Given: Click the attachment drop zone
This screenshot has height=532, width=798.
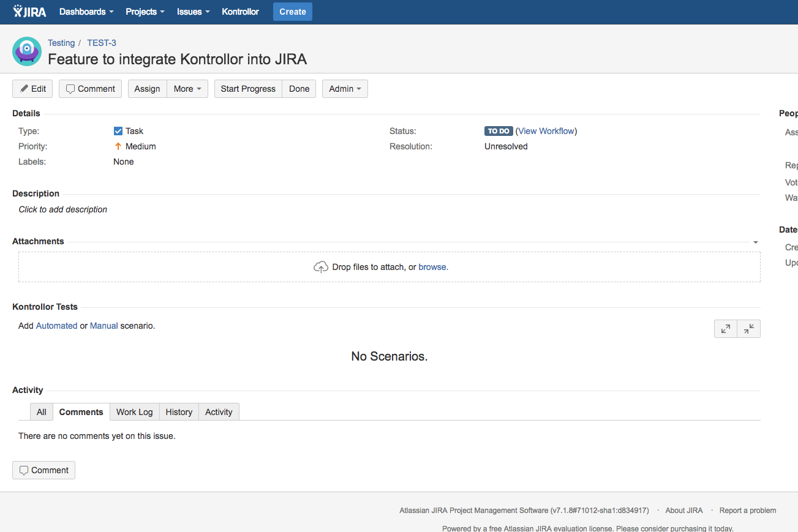Looking at the screenshot, I should point(390,267).
